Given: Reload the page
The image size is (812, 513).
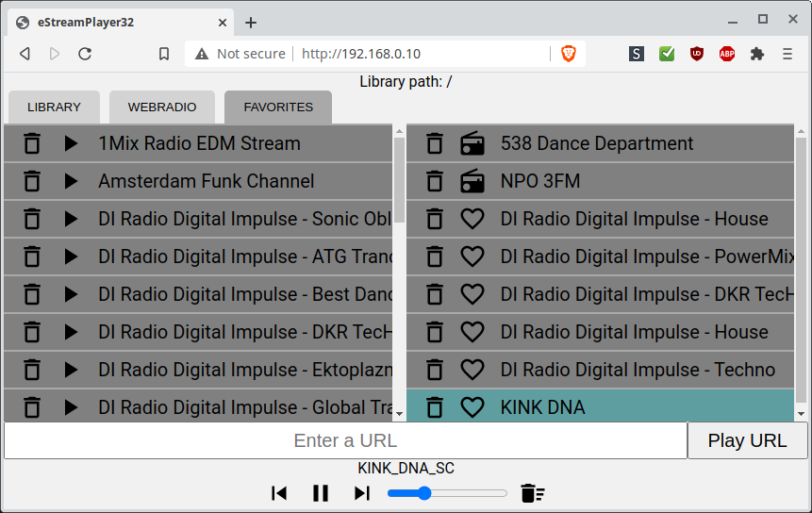Looking at the screenshot, I should (85, 54).
